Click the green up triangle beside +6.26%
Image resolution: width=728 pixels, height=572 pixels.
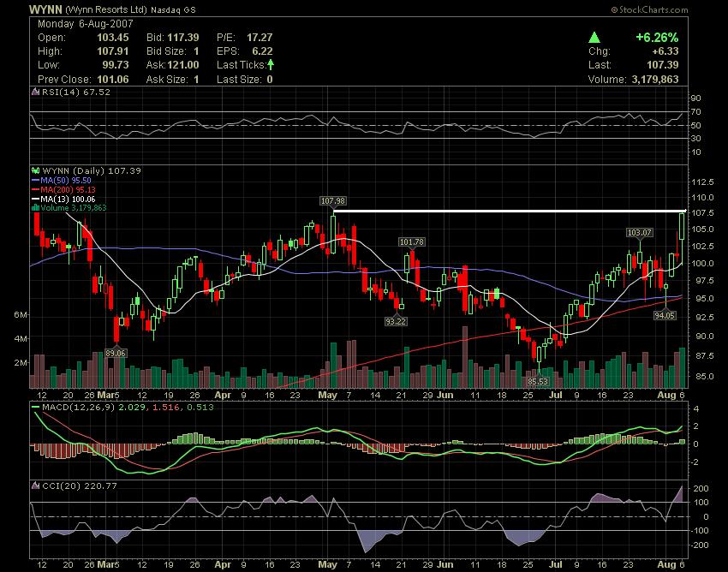pos(594,38)
